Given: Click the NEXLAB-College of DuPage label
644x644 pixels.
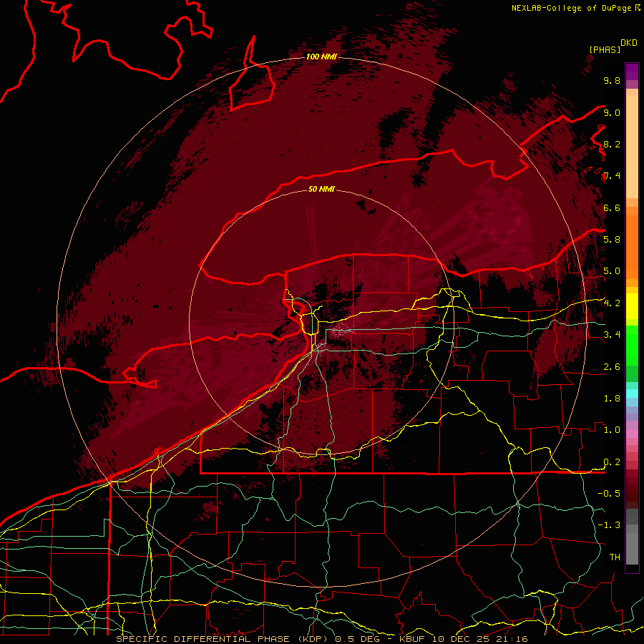Looking at the screenshot, I should click(571, 8).
